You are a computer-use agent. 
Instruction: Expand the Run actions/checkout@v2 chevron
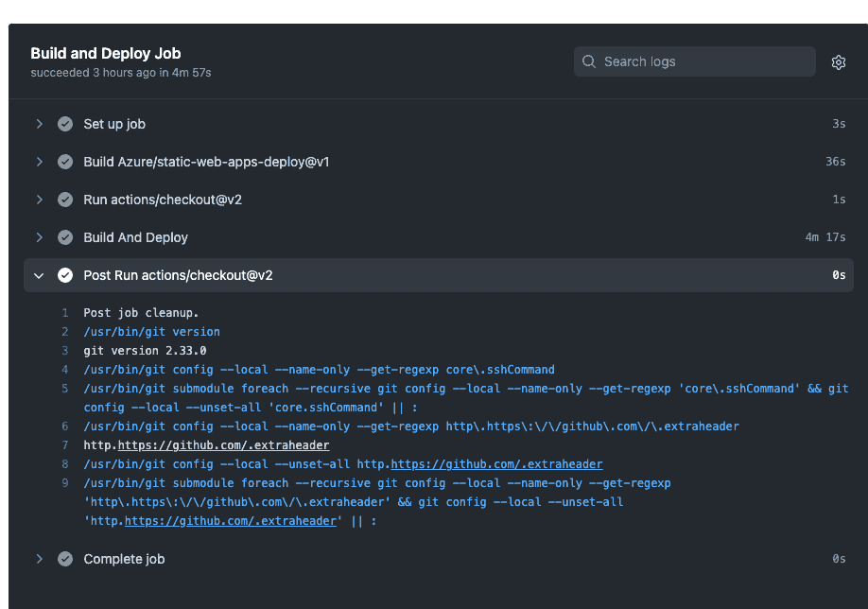40,200
